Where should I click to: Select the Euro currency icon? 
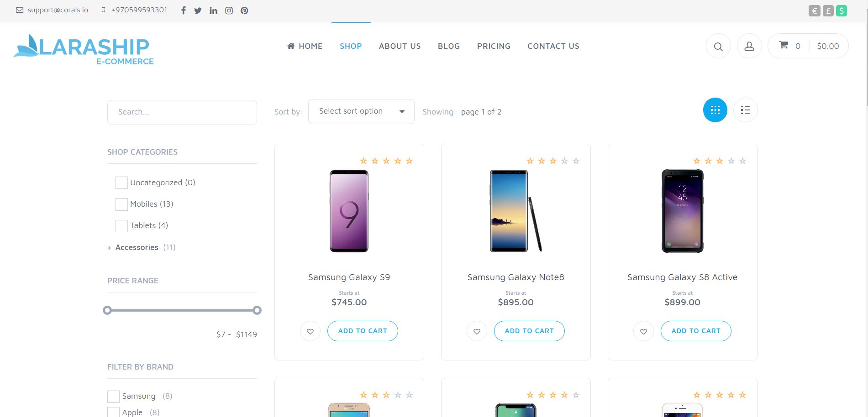point(814,11)
